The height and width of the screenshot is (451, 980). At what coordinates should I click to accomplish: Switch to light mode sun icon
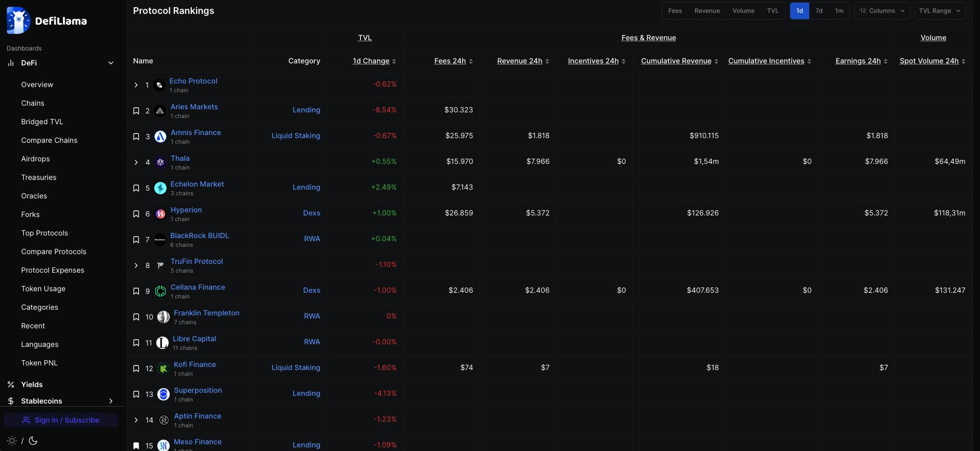(x=12, y=441)
